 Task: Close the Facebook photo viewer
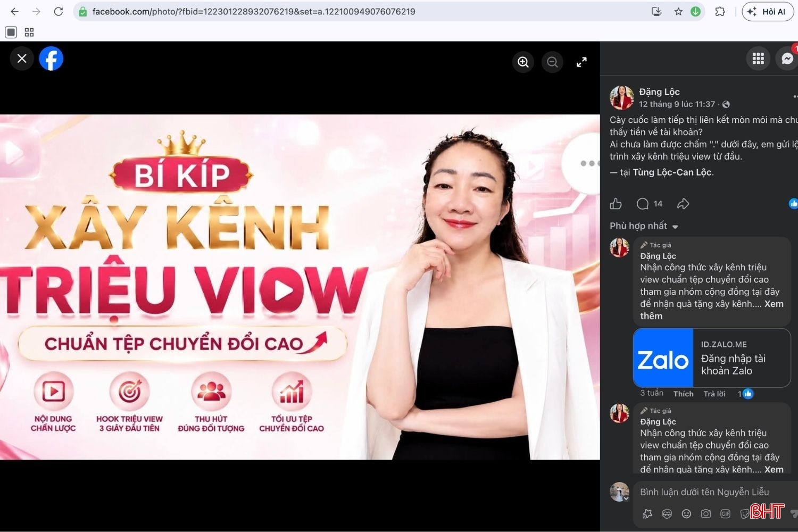(22, 59)
